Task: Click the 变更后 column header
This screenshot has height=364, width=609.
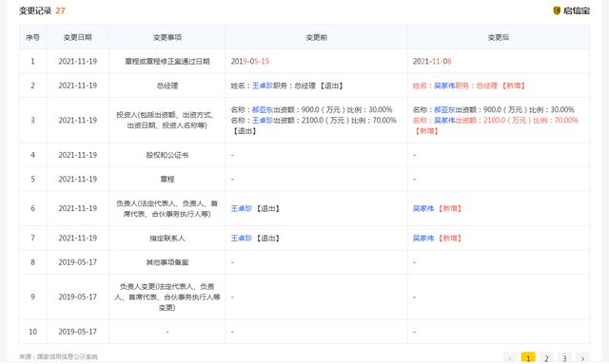Action: 499,38
